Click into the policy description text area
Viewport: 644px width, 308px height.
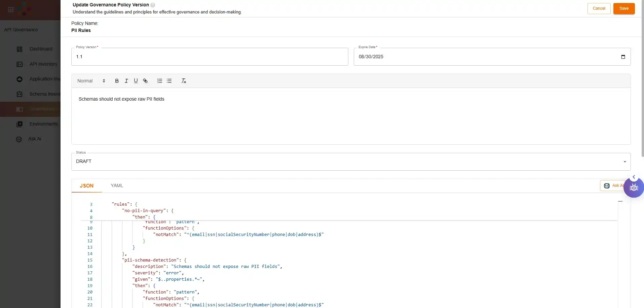351,116
